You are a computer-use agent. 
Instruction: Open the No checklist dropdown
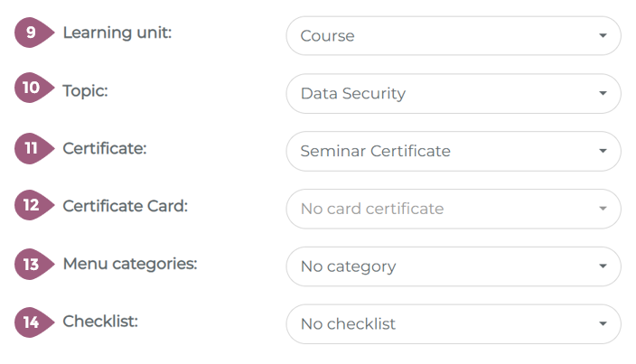453,324
